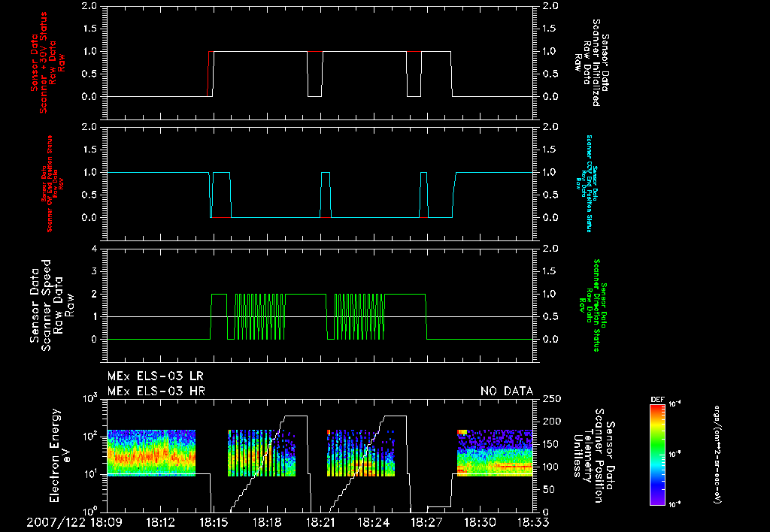Screen dimensions: 770x532
Task: Click the Scanner Initialized Raw Data axis title
Action: [592, 63]
